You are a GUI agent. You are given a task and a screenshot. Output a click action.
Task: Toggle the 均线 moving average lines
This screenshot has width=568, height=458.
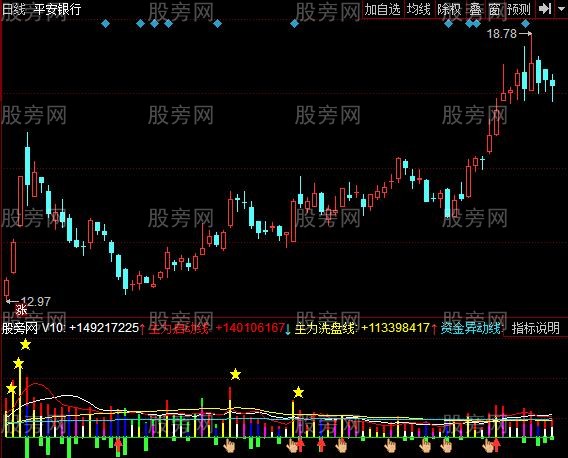click(418, 9)
